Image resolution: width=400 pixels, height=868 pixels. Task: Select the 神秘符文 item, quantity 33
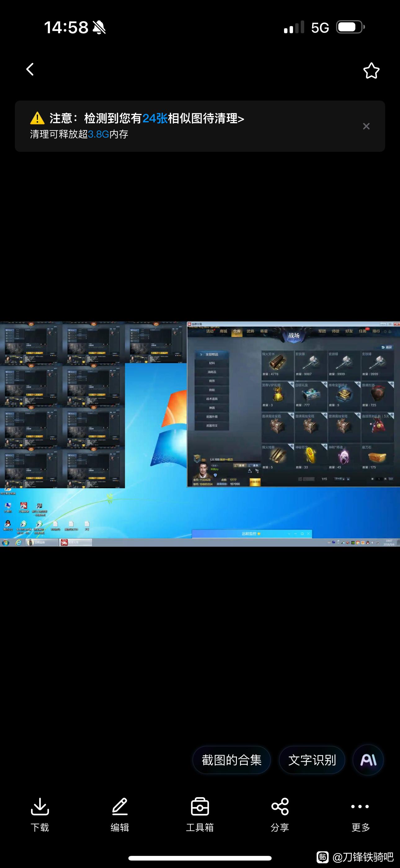(x=311, y=458)
